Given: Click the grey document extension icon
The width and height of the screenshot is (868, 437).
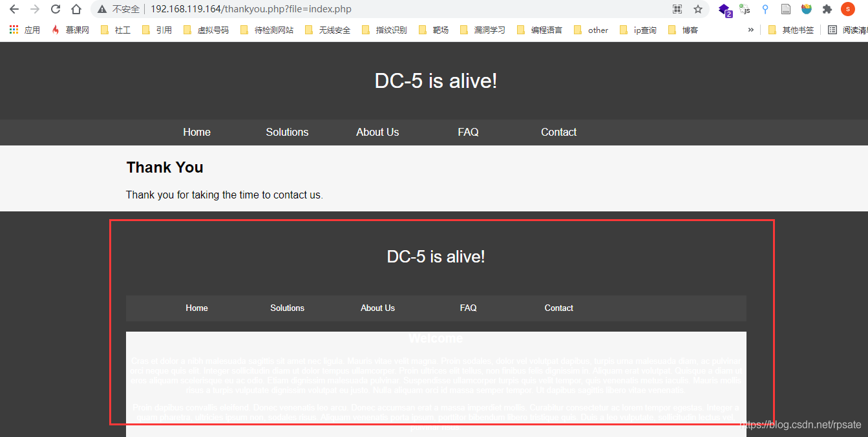Looking at the screenshot, I should pos(786,9).
